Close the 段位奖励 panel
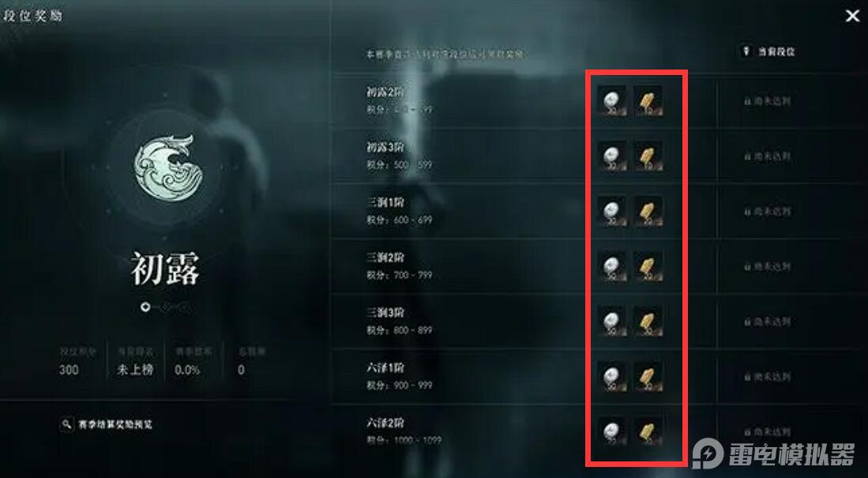The width and height of the screenshot is (868, 478). pyautogui.click(x=852, y=16)
